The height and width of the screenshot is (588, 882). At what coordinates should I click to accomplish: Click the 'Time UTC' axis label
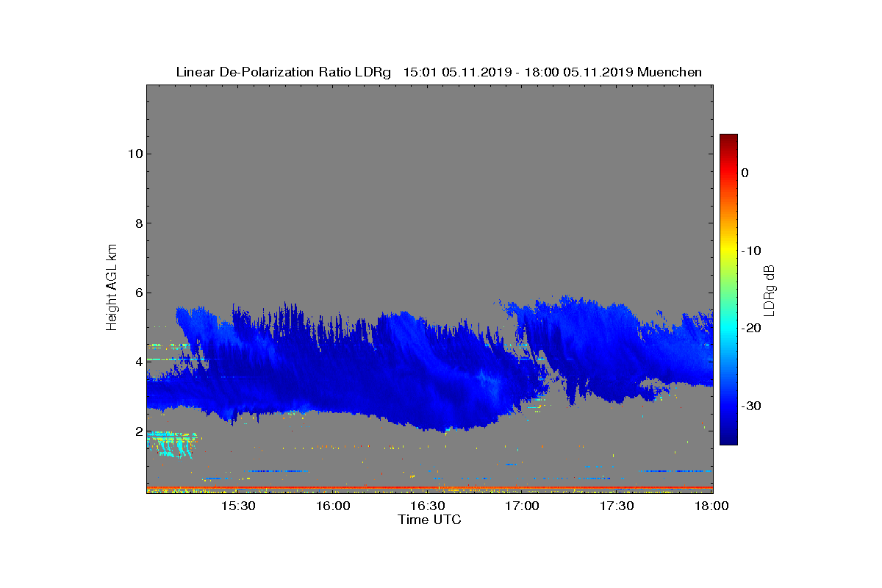[x=429, y=520]
